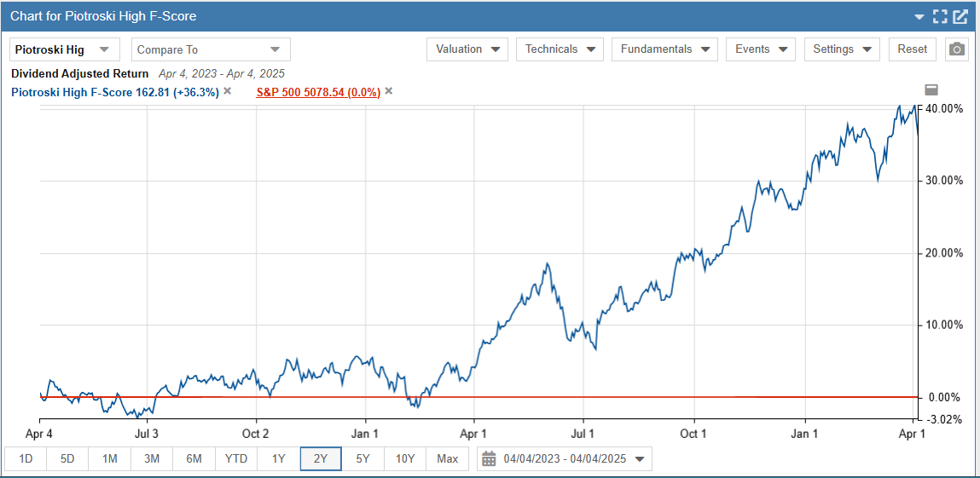The width and height of the screenshot is (980, 478).
Task: Open the Technicals menu
Action: 560,49
